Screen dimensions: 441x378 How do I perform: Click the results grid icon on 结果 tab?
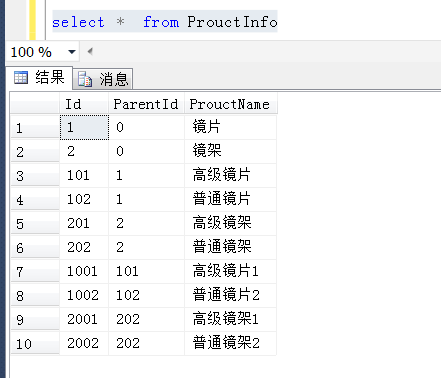[21, 78]
